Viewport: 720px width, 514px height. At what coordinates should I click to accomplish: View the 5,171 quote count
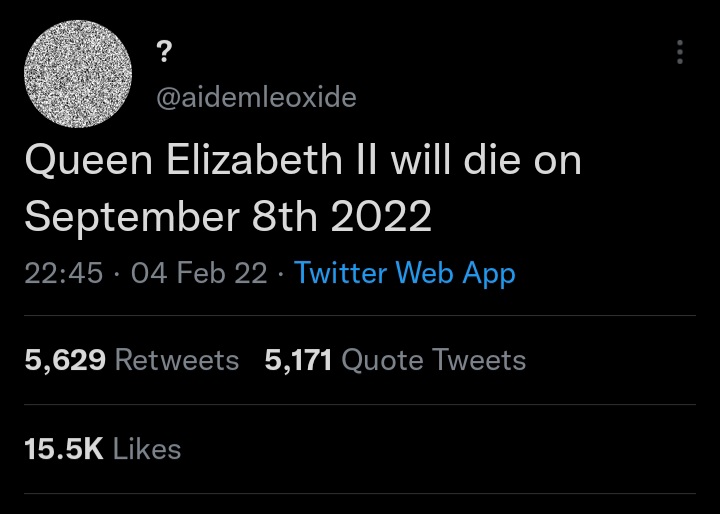click(298, 360)
